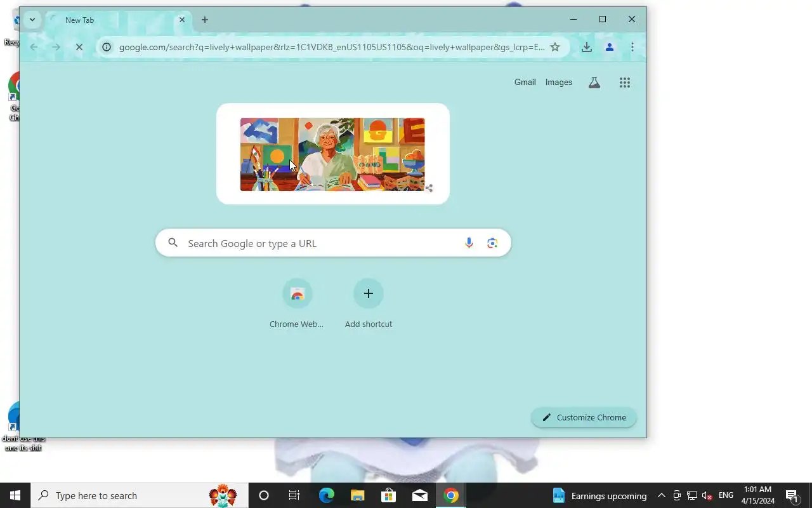Select the New Tab tab
812x508 pixels.
tap(117, 20)
